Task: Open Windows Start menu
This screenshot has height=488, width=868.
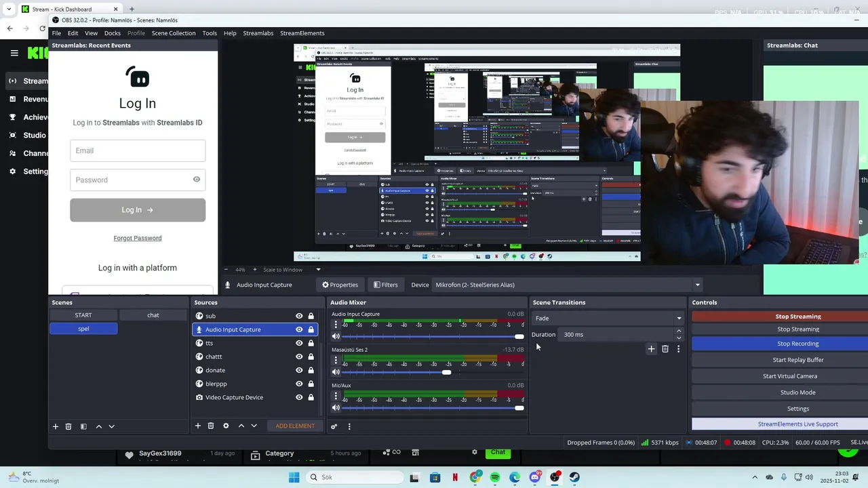Action: point(294,477)
